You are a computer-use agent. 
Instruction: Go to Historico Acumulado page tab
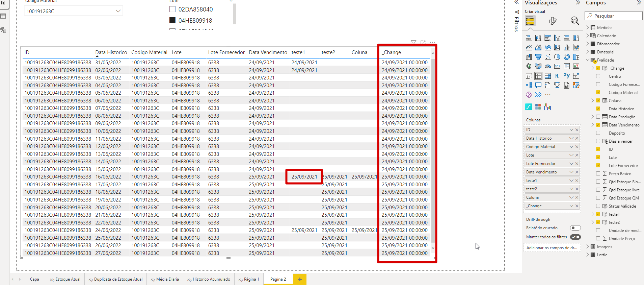209,279
